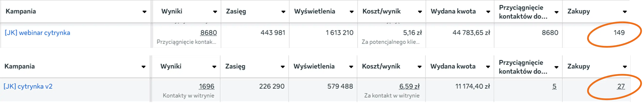Image resolution: width=644 pixels, height=104 pixels.
Task: Click the underlined value 5 in the cytrynka v2 row
Action: tap(554, 87)
